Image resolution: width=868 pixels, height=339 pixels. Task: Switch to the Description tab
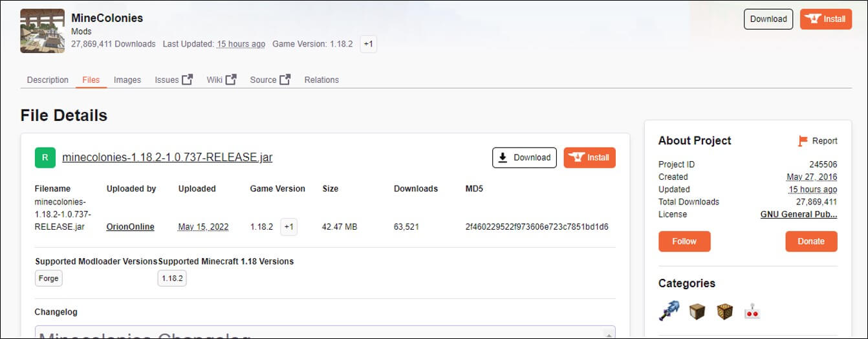tap(47, 80)
